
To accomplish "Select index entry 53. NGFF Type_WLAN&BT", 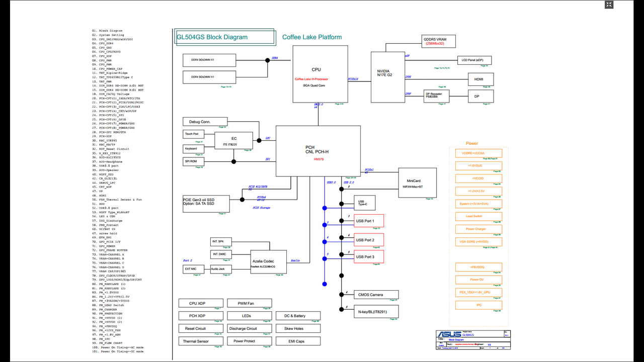I will pos(111,212).
